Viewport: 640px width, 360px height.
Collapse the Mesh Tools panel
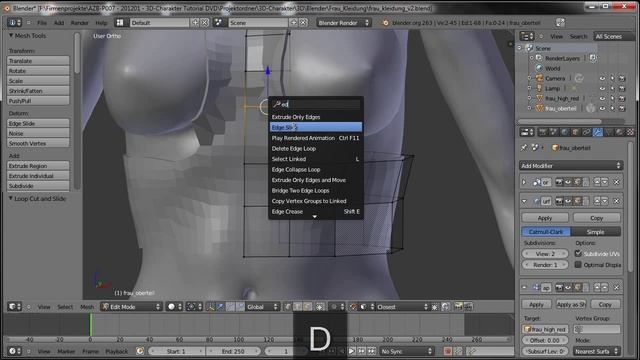pos(11,36)
